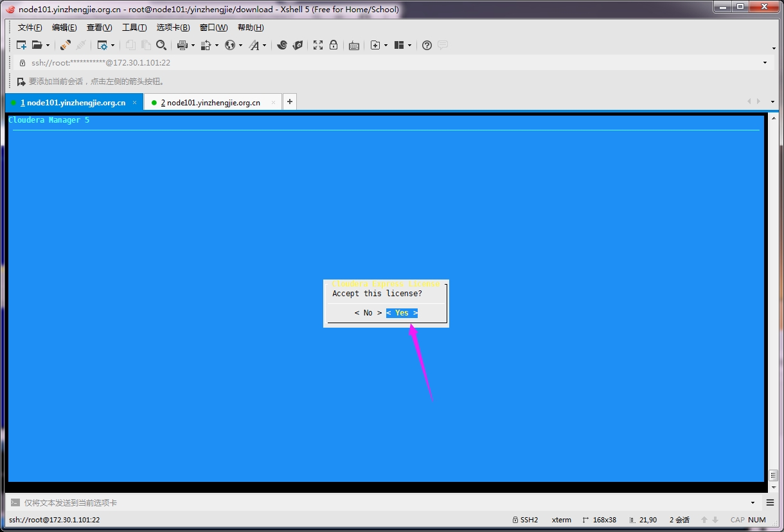Open the 编辑(E) menu

coord(64,28)
